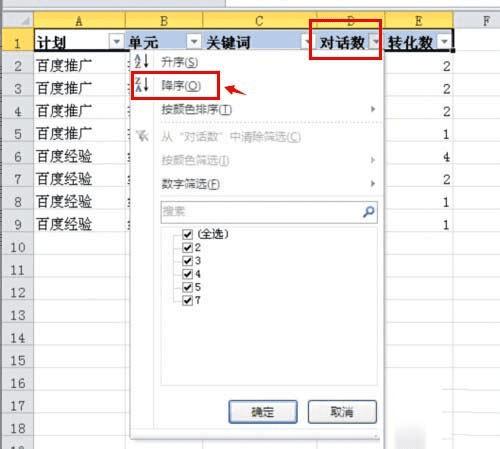Open the 单元 column filter dropdown
The height and width of the screenshot is (449, 500).
coord(194,42)
